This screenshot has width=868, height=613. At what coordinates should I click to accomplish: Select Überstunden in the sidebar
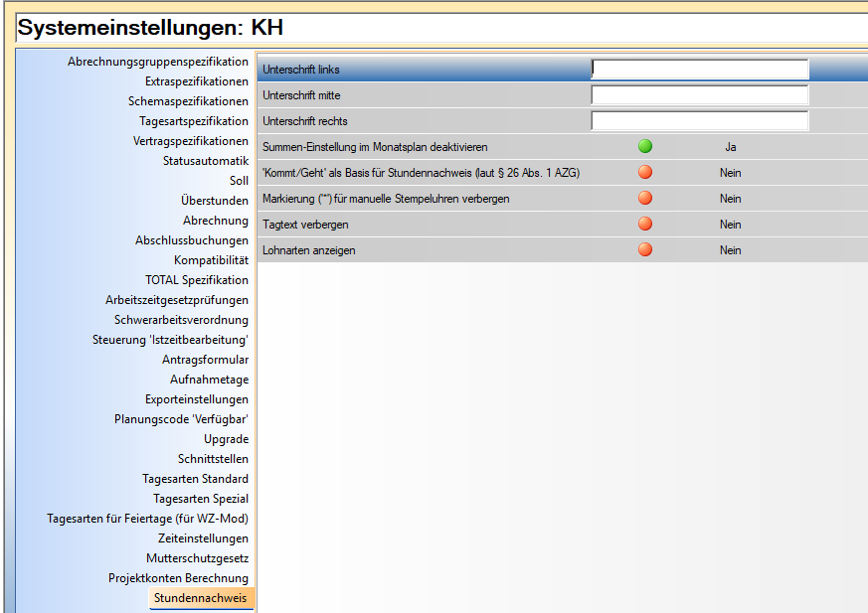pyautogui.click(x=215, y=201)
